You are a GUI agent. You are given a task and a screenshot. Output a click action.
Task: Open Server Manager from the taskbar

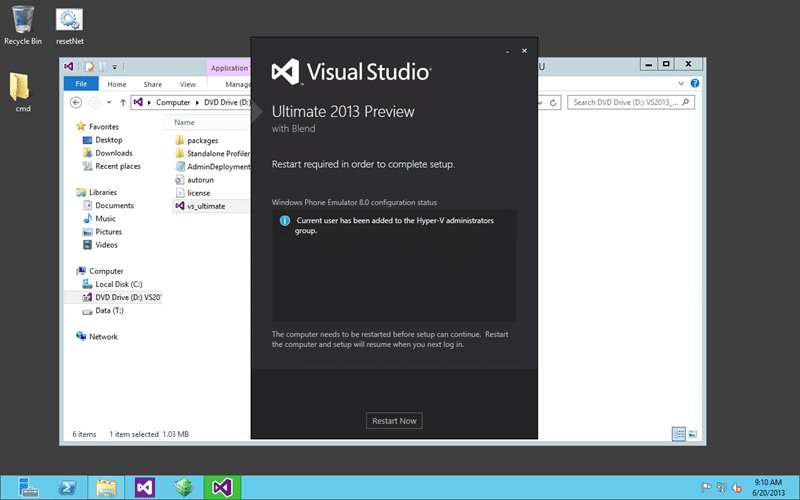(x=28, y=487)
